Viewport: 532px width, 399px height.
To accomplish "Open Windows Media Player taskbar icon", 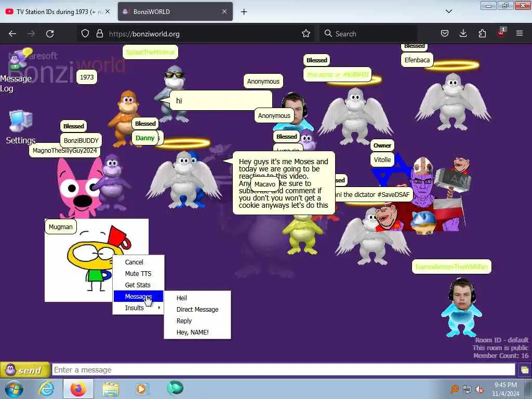I will 142,389.
